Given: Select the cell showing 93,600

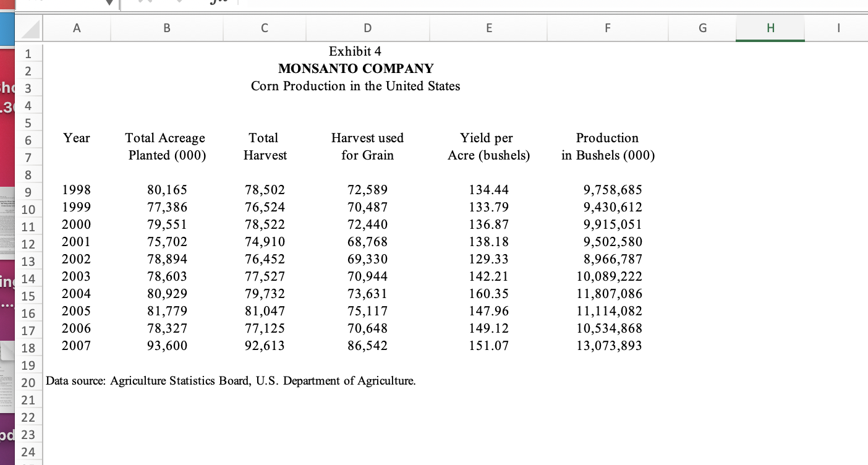Looking at the screenshot, I should point(167,346).
